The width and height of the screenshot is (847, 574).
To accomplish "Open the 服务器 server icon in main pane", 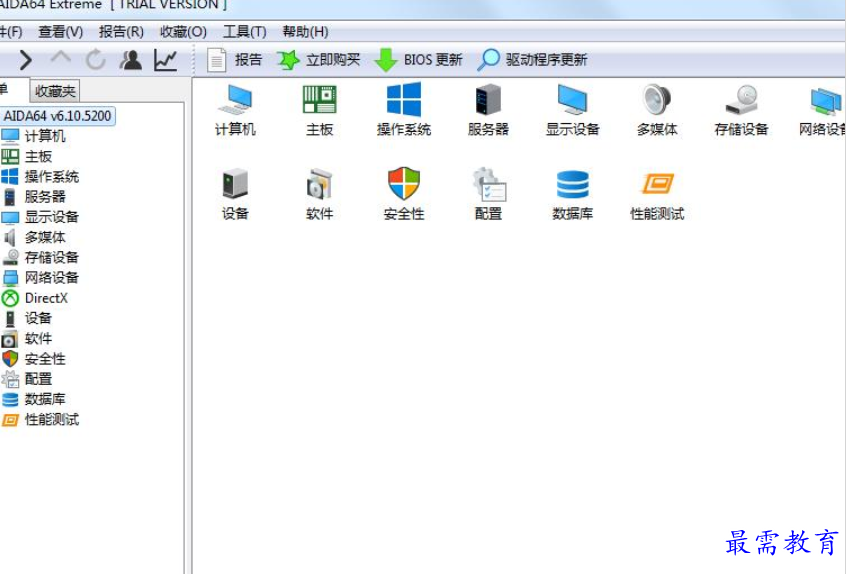I will 488,110.
